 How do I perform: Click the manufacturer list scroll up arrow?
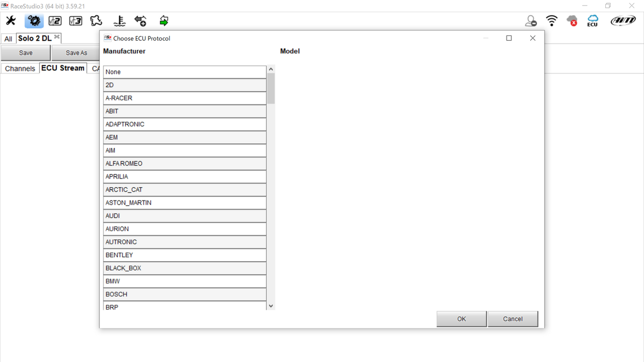[x=271, y=69]
